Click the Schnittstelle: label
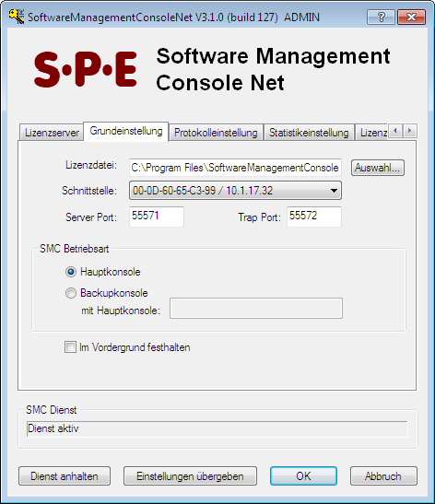Screen dimensions: 435x504 [x=89, y=191]
